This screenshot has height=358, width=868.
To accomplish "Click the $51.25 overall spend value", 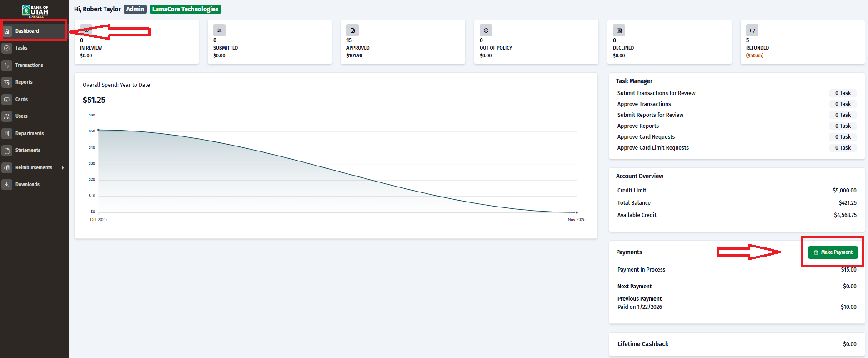I will click(x=94, y=100).
